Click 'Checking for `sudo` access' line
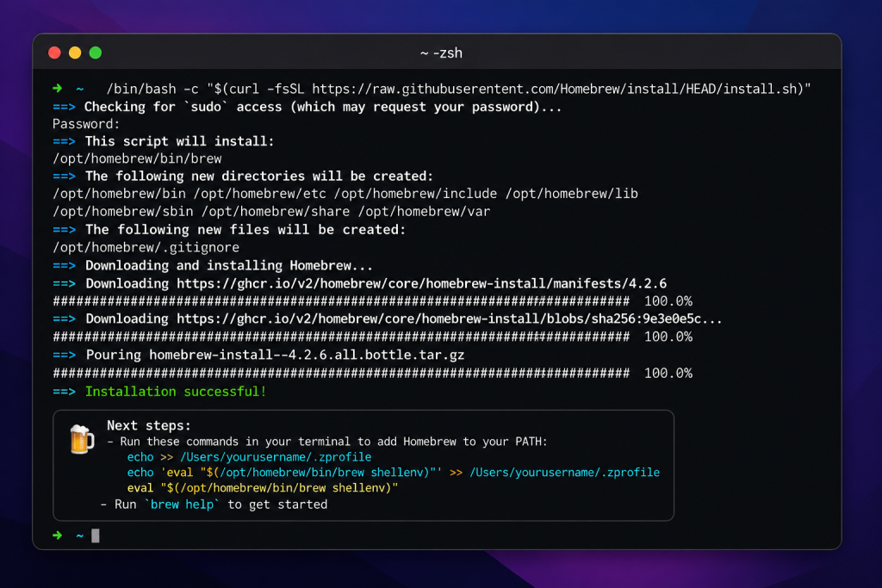The image size is (882, 588). pos(323,107)
